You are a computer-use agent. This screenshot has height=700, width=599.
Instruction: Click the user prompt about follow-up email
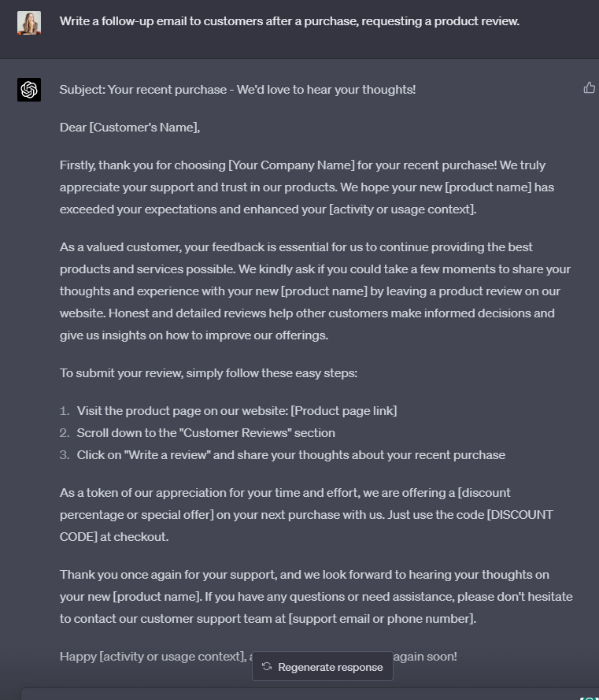(290, 21)
